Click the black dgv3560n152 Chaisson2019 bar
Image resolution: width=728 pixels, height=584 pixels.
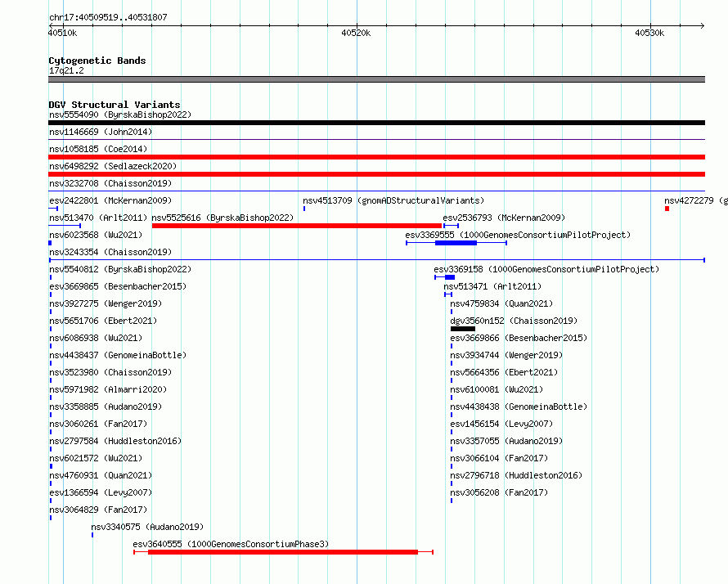(x=462, y=329)
